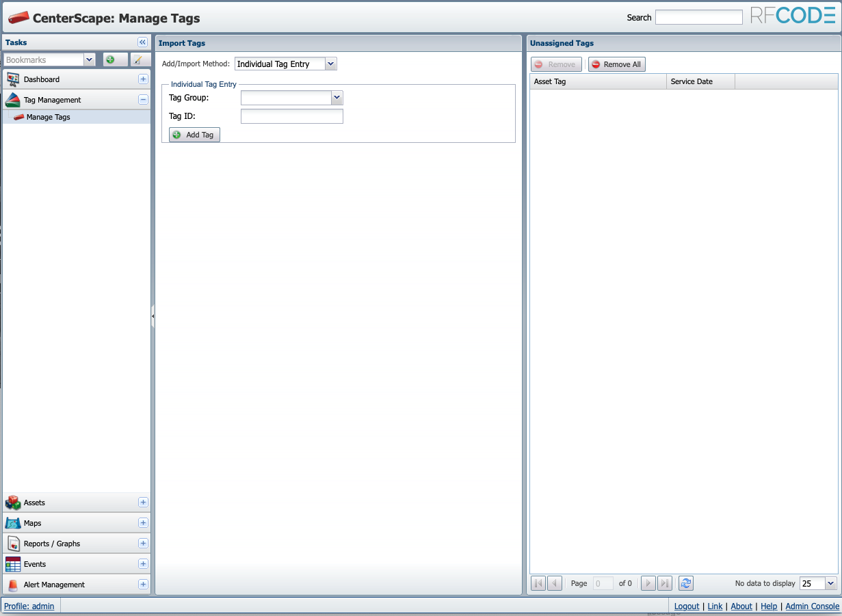The width and height of the screenshot is (842, 616).
Task: Open the Tag Group dropdown
Action: tap(337, 98)
